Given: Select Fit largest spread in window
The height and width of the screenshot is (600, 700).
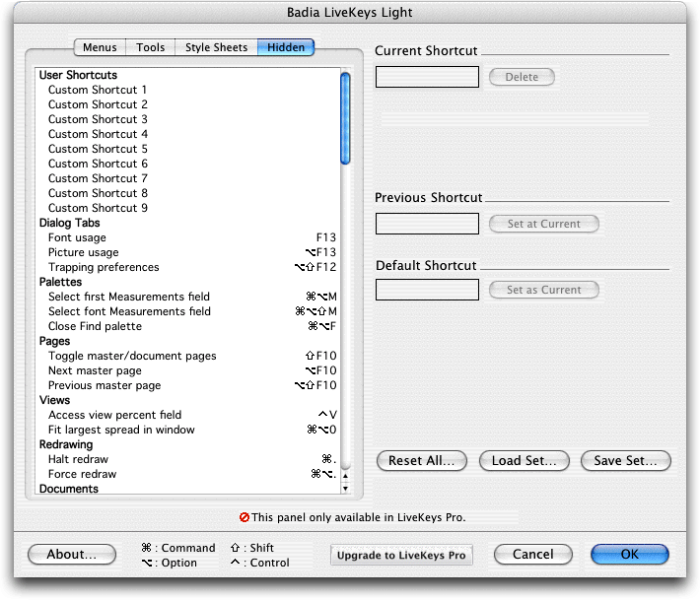Looking at the screenshot, I should pos(187,430).
